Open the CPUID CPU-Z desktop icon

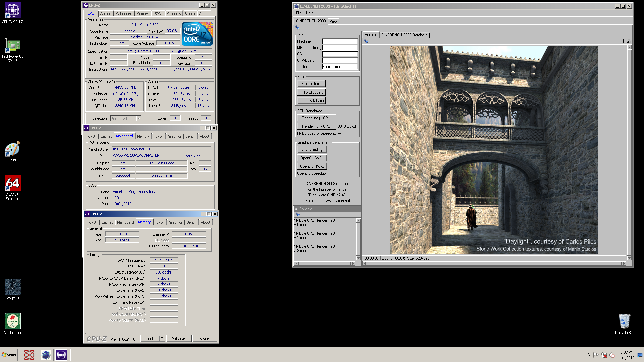[x=12, y=13]
